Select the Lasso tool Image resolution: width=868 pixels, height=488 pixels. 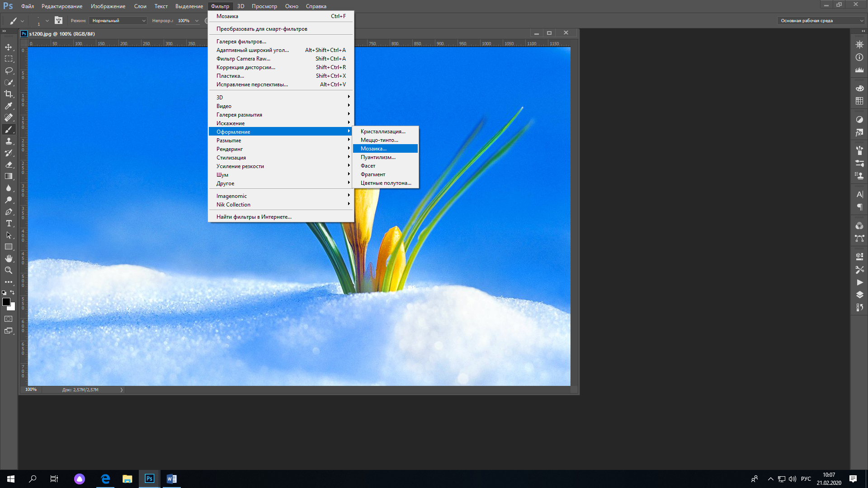pyautogui.click(x=9, y=70)
